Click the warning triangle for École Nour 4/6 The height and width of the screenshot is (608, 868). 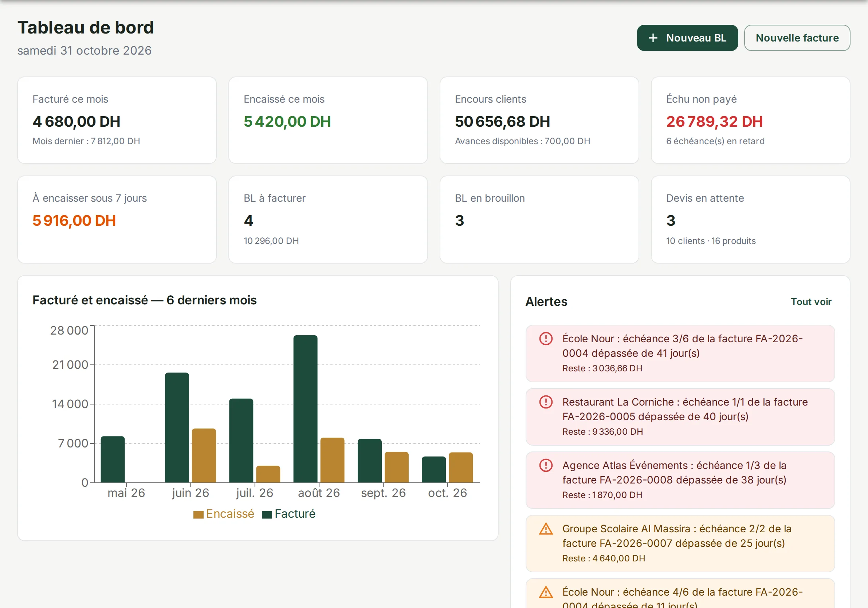point(546,592)
